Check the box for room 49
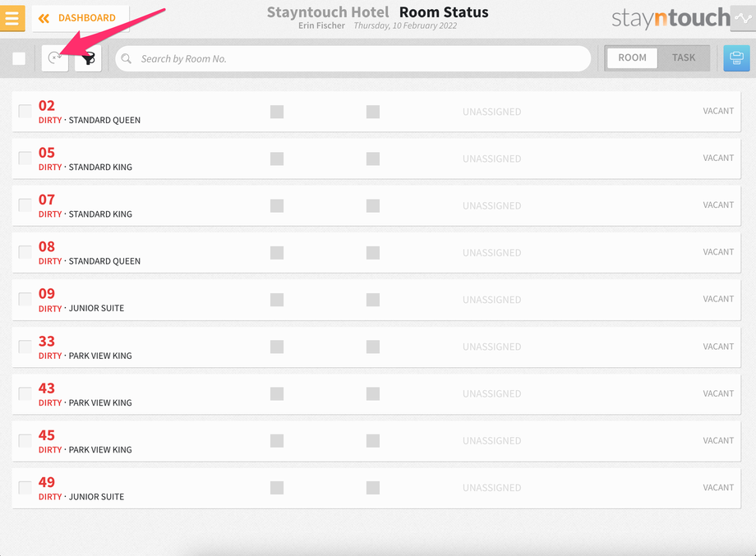 (x=25, y=488)
